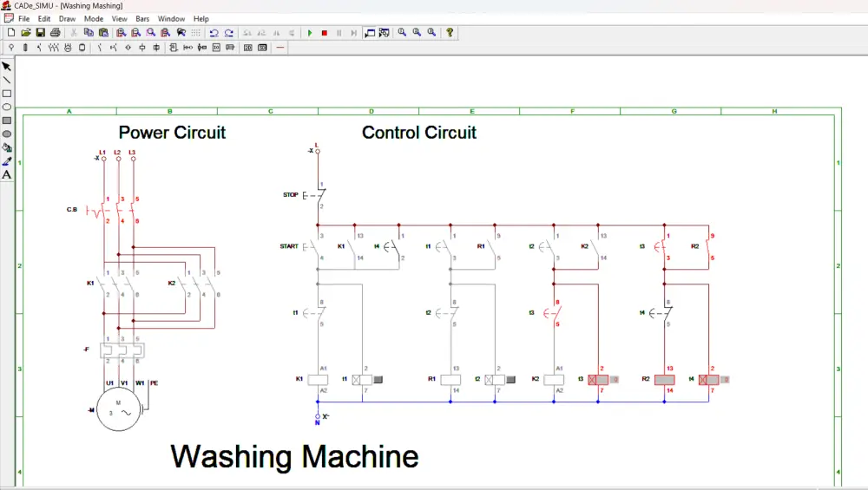Open the File menu

(x=24, y=18)
